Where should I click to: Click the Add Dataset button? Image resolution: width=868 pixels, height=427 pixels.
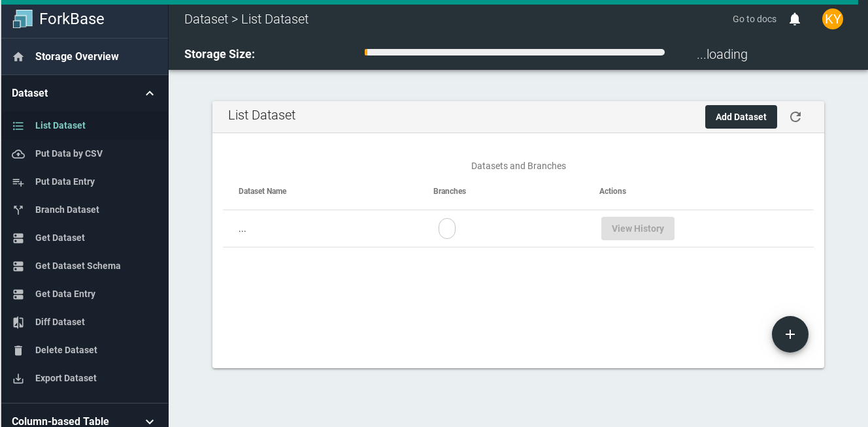click(x=741, y=117)
